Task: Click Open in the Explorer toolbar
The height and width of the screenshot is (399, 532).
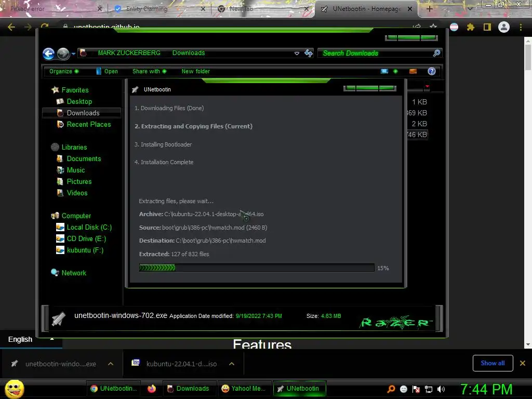Action: (107, 71)
